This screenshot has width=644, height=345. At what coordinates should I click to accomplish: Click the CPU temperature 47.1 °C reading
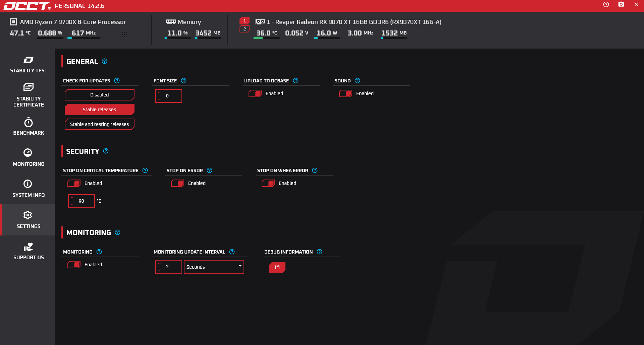point(20,33)
